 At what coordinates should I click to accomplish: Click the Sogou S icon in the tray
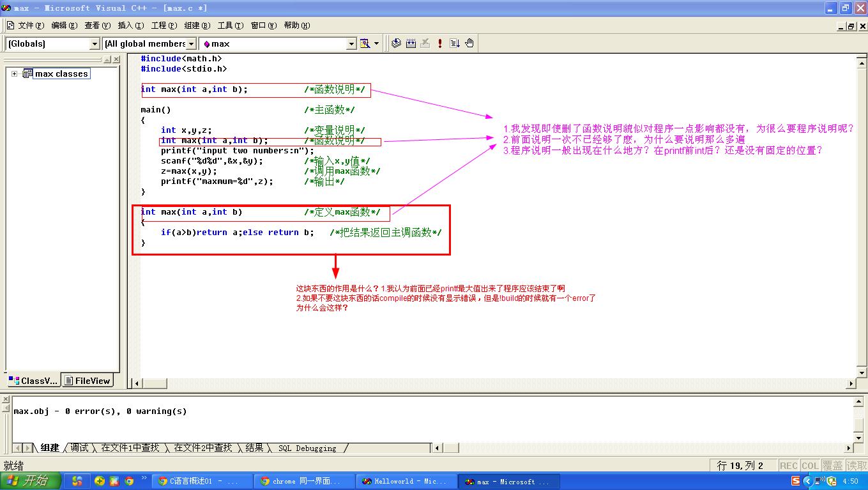(x=795, y=481)
